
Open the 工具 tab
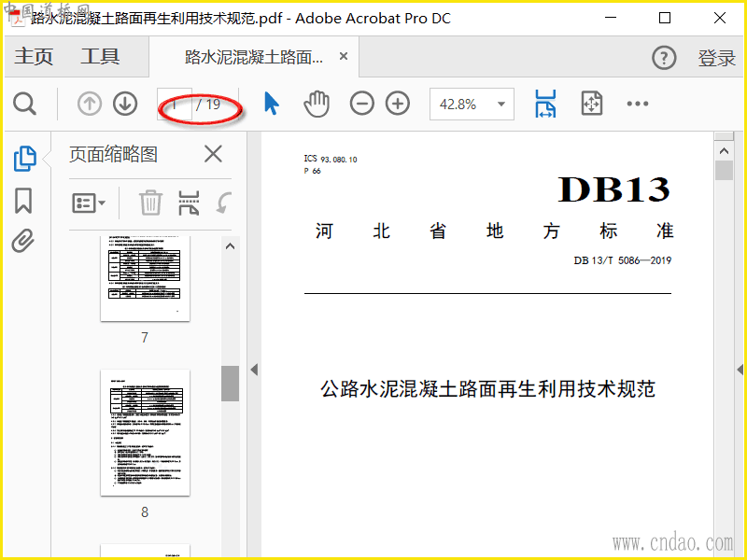(x=100, y=56)
